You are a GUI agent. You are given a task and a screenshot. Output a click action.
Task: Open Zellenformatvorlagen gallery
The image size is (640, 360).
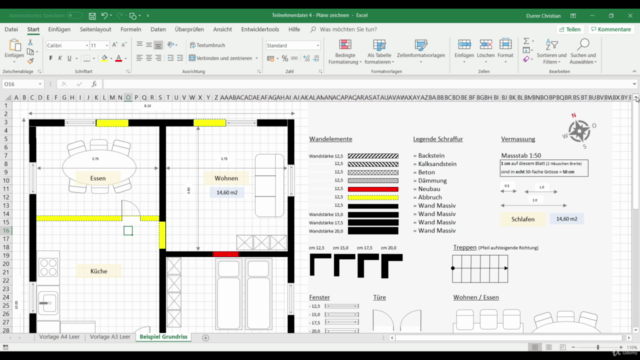click(421, 51)
